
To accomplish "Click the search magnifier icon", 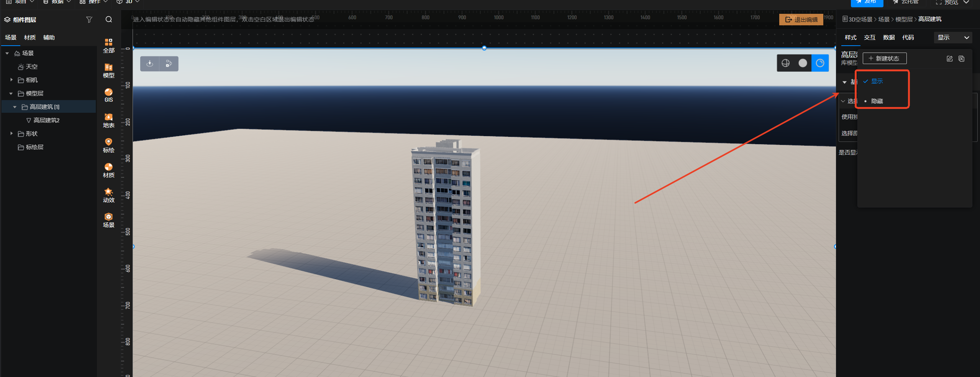I will 109,20.
